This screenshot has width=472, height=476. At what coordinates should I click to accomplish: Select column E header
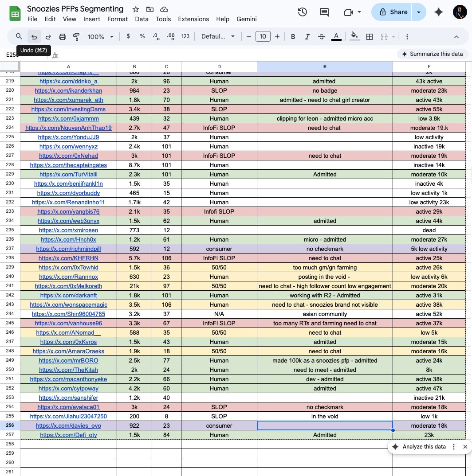(x=325, y=66)
